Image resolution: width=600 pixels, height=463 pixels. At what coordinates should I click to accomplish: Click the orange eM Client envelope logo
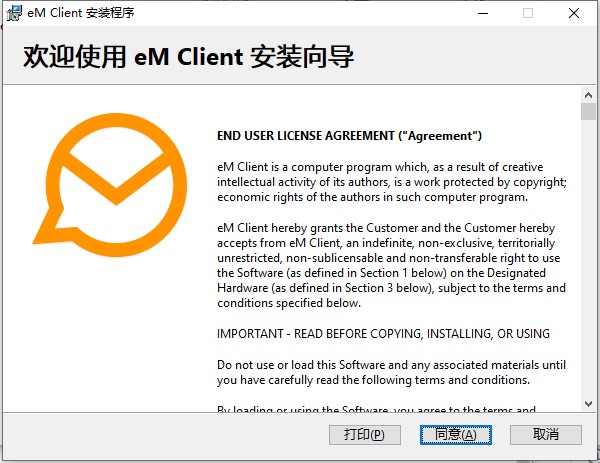pos(110,184)
